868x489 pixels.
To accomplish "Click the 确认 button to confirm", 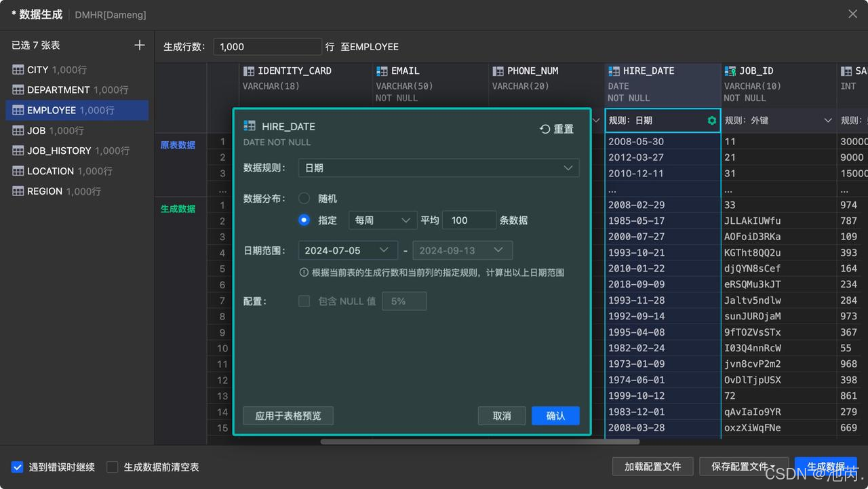I will point(555,416).
